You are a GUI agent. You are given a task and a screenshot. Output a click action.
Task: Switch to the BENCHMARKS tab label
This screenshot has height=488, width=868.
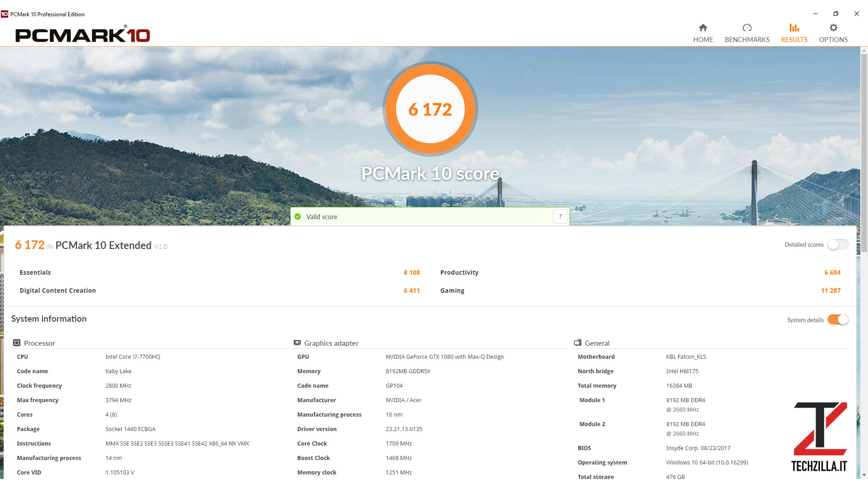(x=747, y=40)
